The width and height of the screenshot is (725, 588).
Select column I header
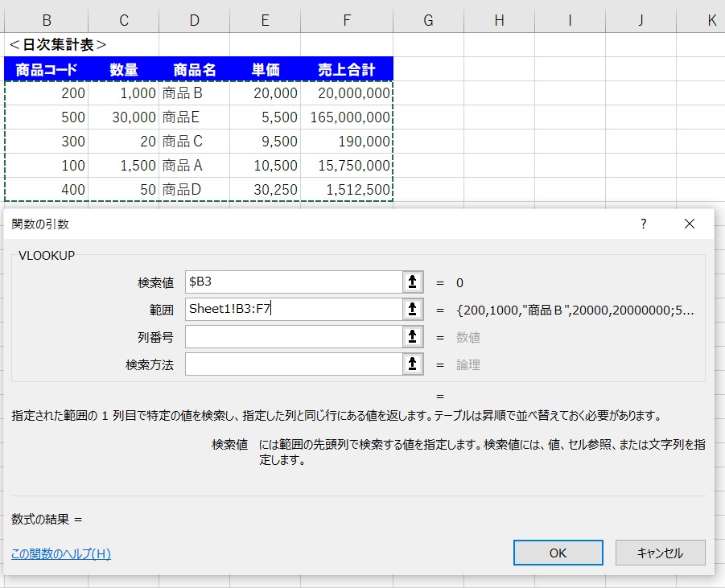[571, 20]
